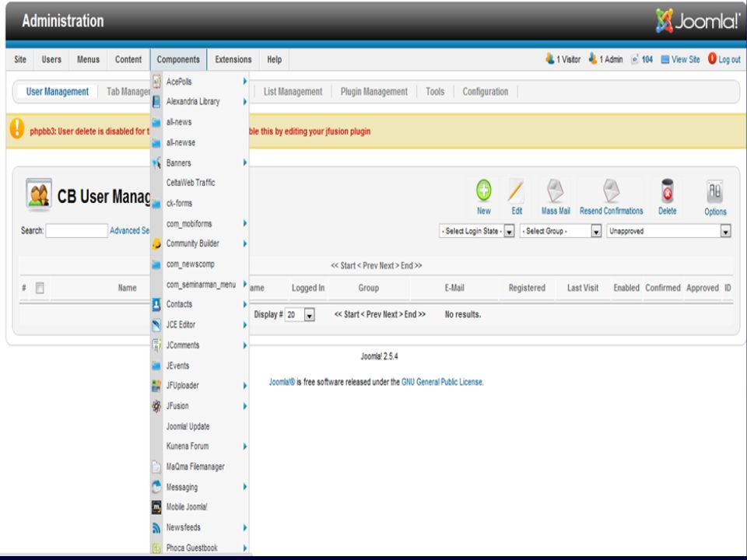
Task: Click the AcePolls menu icon
Action: pyautogui.click(x=156, y=82)
